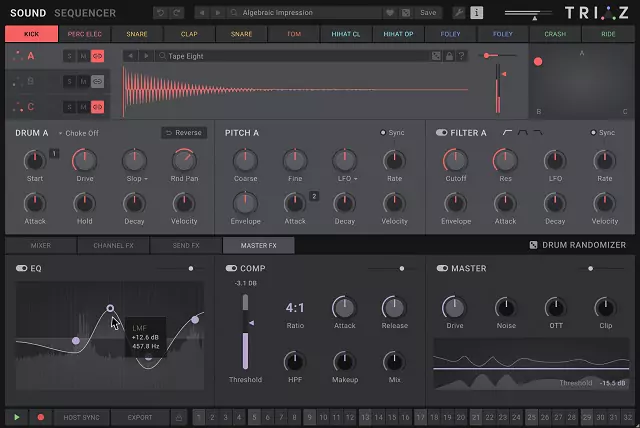Select the HIHAT CL drum tab
Screen dimensions: 640x428
[346, 34]
